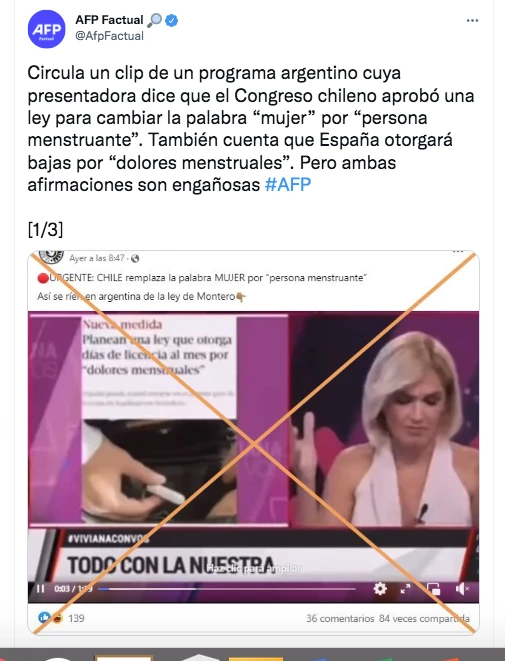
Task: Enable picture-in-picture on the video
Action: click(x=433, y=589)
